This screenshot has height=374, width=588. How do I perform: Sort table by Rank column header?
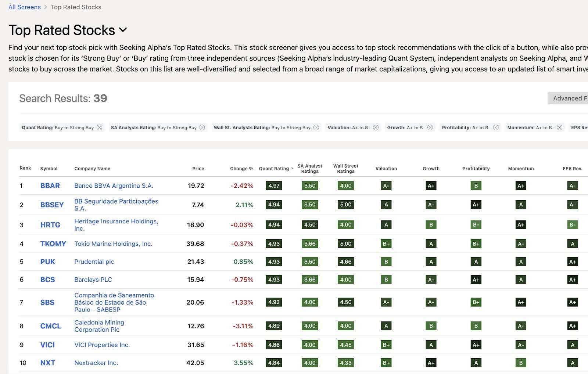coord(25,168)
